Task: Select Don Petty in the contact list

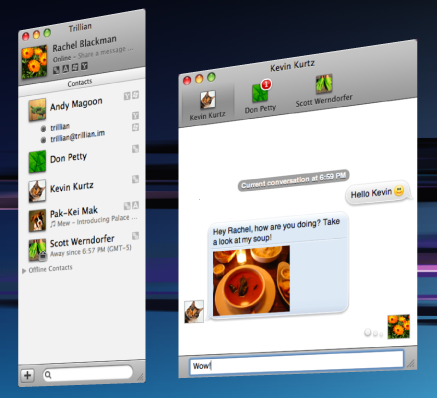Action: pos(68,158)
